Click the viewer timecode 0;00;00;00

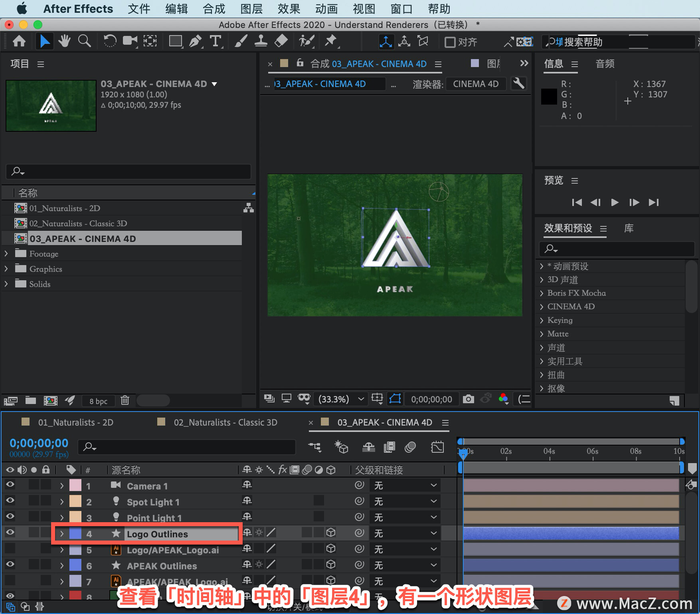click(432, 399)
